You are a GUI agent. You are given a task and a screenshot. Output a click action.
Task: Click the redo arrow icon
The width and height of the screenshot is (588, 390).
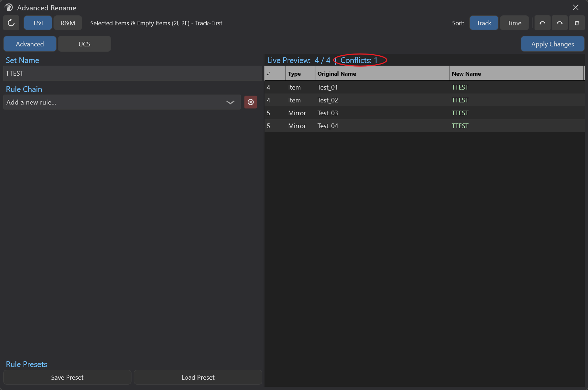pos(559,23)
